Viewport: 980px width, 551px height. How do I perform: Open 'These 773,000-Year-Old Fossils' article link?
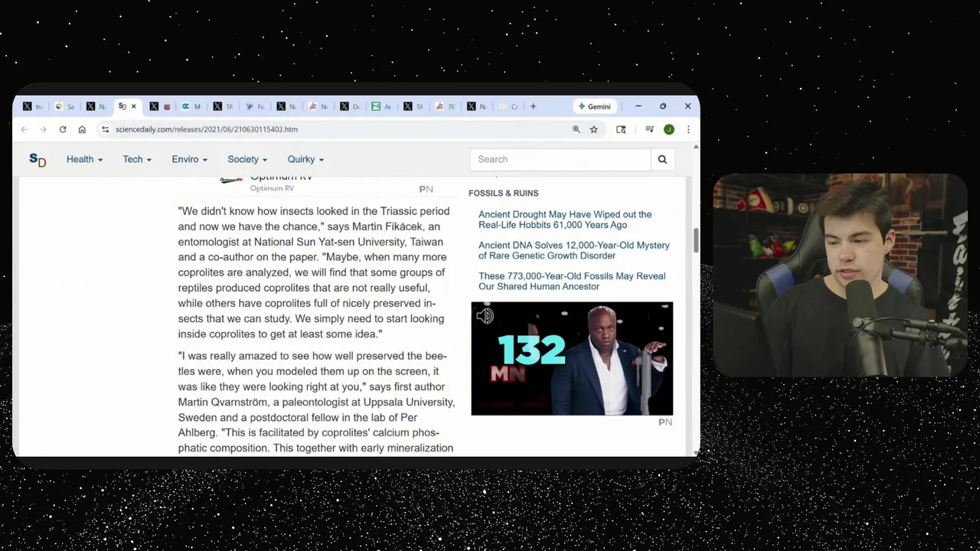(x=572, y=281)
